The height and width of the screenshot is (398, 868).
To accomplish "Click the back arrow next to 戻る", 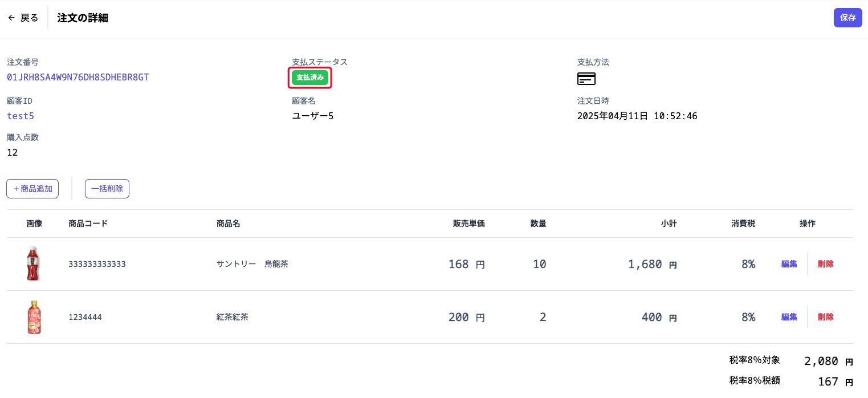I will (11, 18).
